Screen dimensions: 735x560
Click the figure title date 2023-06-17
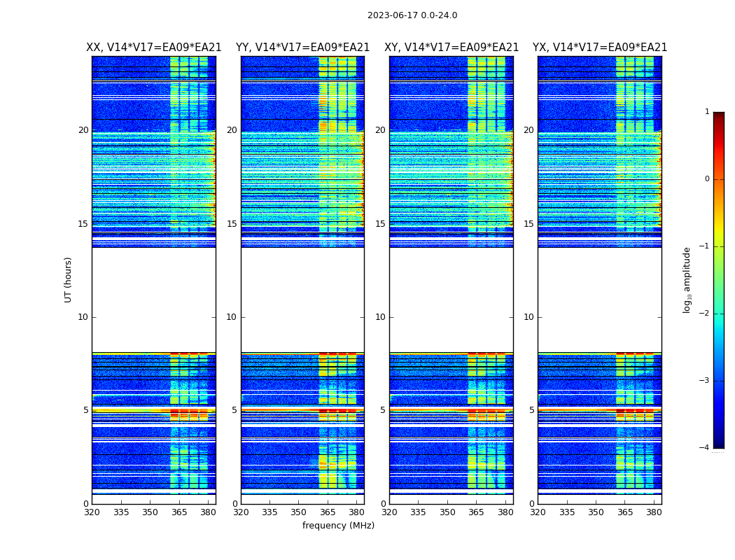pos(412,15)
